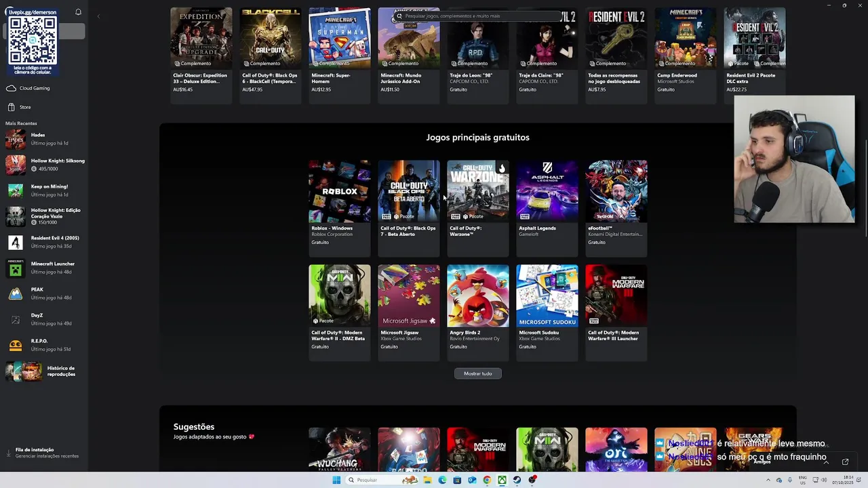Click the search games input field
The image size is (868, 488).
tap(477, 16)
